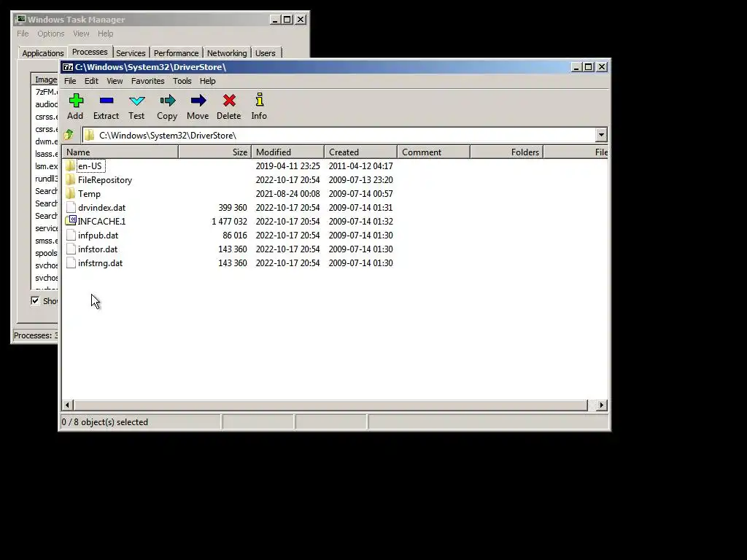Open the Info properties icon
The width and height of the screenshot is (747, 560).
pos(259,100)
